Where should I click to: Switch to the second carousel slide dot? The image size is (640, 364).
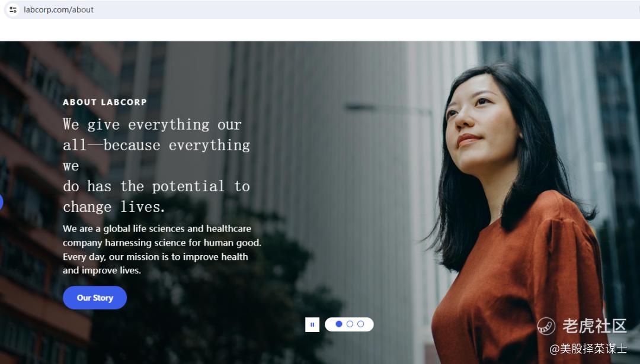tap(350, 324)
